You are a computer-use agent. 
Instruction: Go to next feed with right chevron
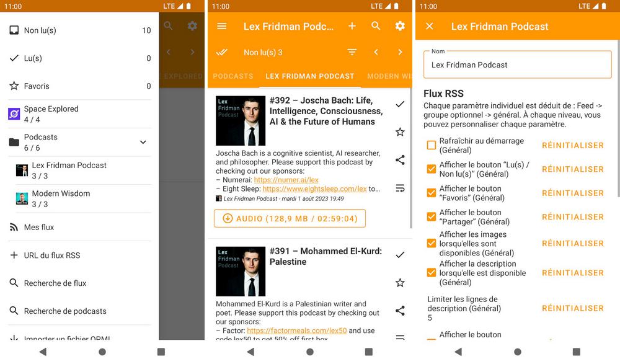click(x=400, y=52)
